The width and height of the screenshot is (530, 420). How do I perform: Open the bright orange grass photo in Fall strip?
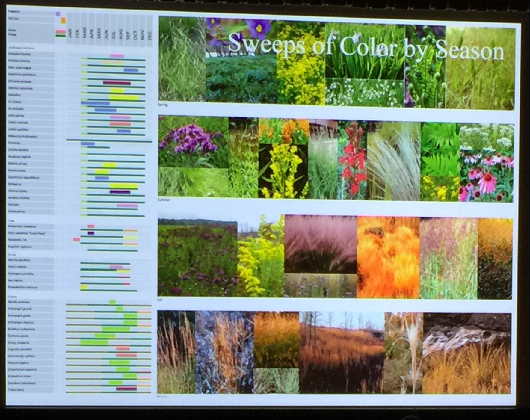point(388,257)
